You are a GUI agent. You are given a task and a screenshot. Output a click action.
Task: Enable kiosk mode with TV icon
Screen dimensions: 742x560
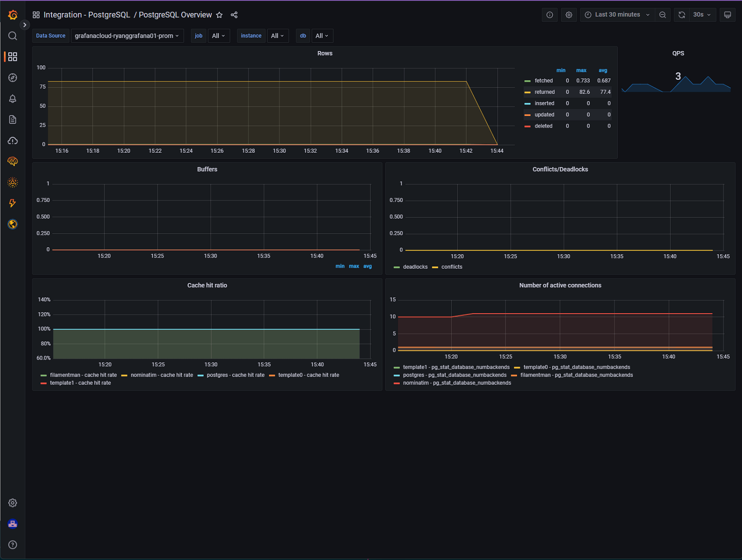pos(727,15)
